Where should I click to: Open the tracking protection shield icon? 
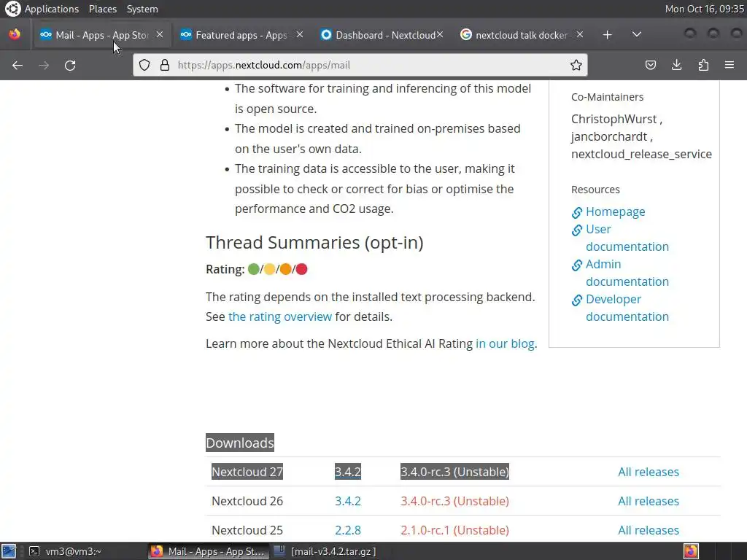click(144, 65)
